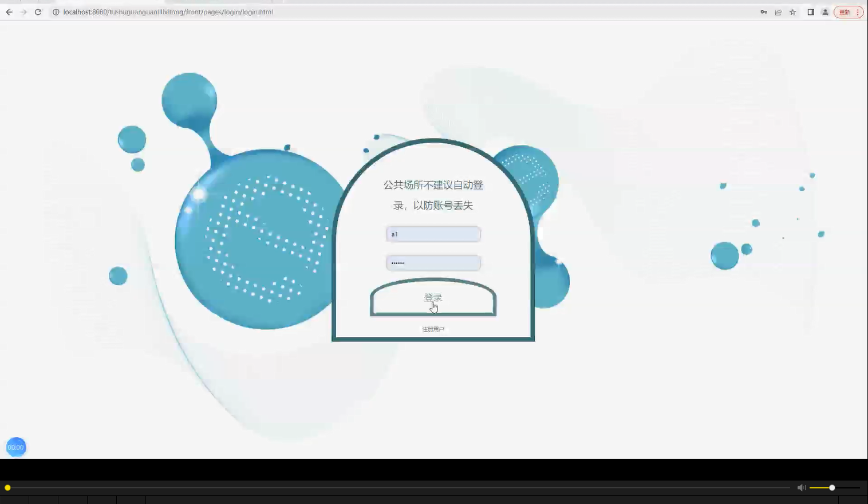Mute the video player volume
This screenshot has width=868, height=504.
click(801, 487)
